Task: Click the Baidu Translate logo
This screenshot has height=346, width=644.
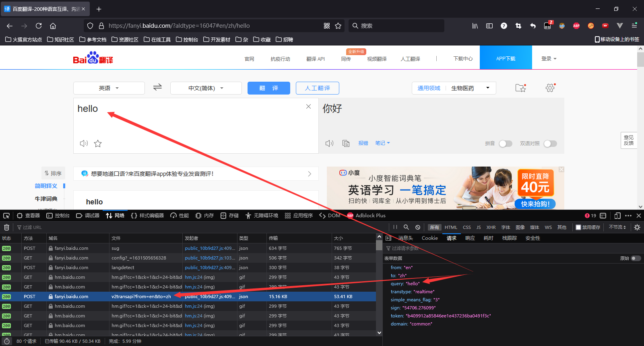Action: pyautogui.click(x=93, y=58)
